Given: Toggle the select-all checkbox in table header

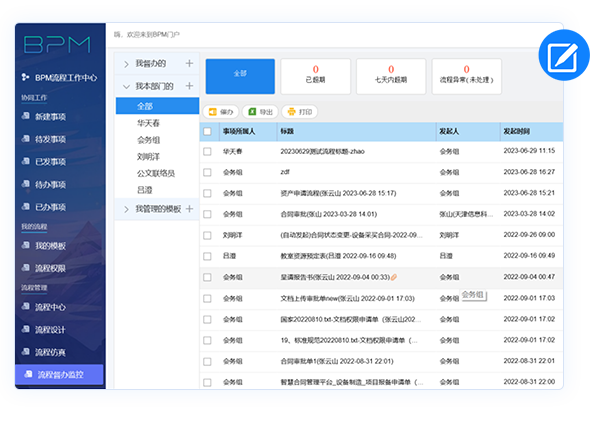Looking at the screenshot, I should pos(207,132).
